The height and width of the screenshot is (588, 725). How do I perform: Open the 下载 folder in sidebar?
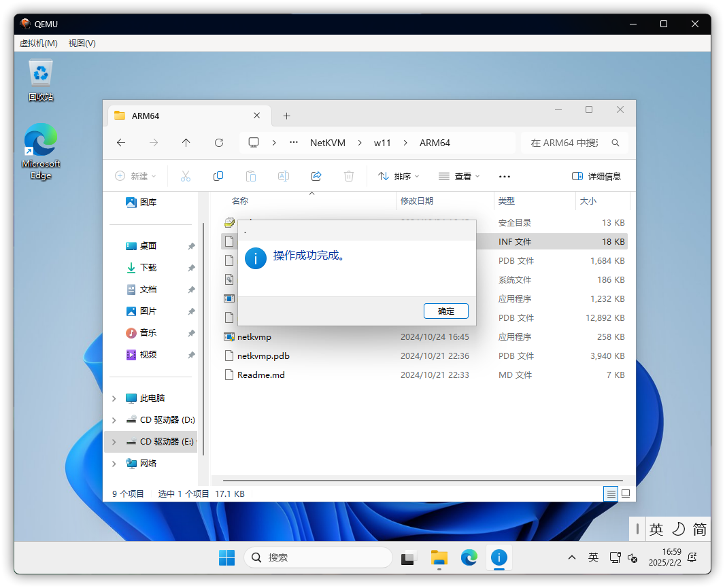[x=148, y=268]
